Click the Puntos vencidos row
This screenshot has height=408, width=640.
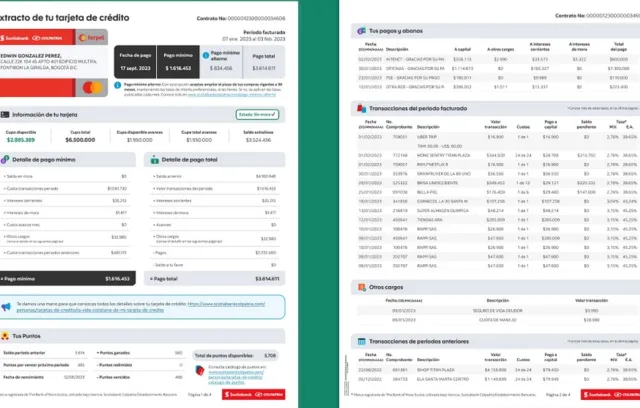(139, 377)
